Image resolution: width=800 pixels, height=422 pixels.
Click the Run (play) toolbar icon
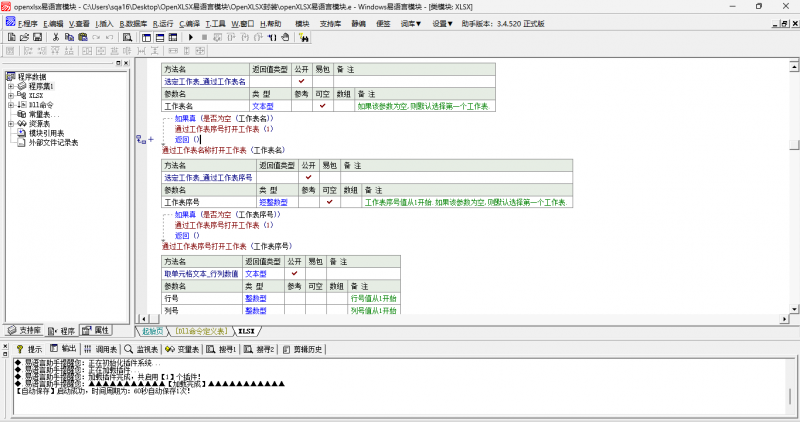click(x=191, y=37)
